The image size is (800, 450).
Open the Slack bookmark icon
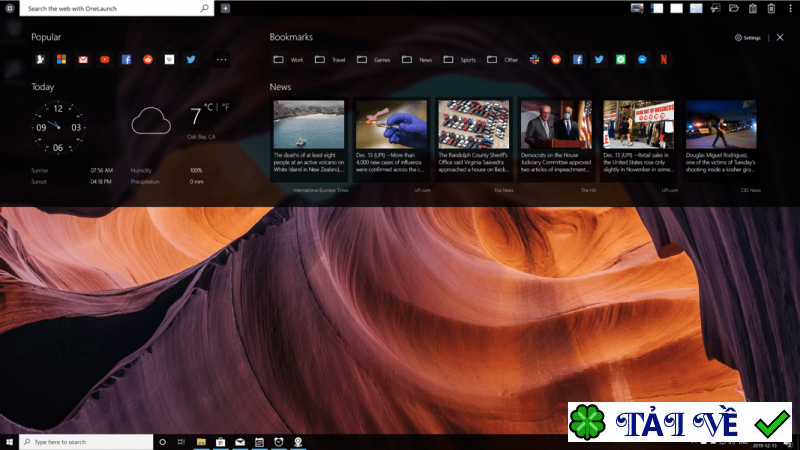(x=534, y=60)
